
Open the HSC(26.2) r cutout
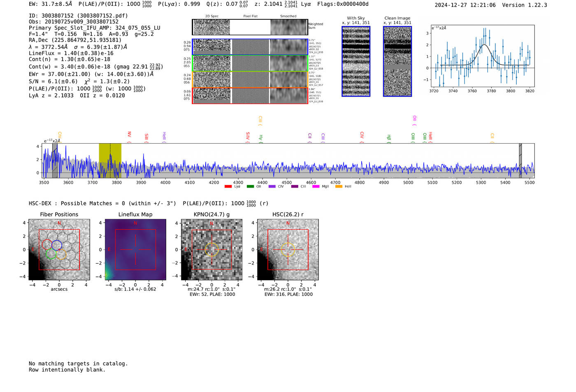point(288,250)
